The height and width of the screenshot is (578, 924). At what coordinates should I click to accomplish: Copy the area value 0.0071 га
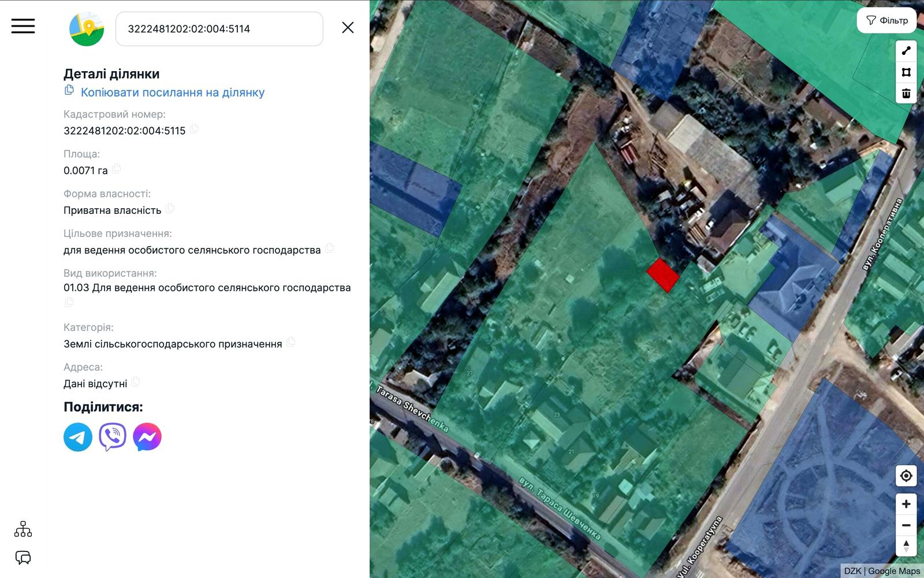pos(117,169)
